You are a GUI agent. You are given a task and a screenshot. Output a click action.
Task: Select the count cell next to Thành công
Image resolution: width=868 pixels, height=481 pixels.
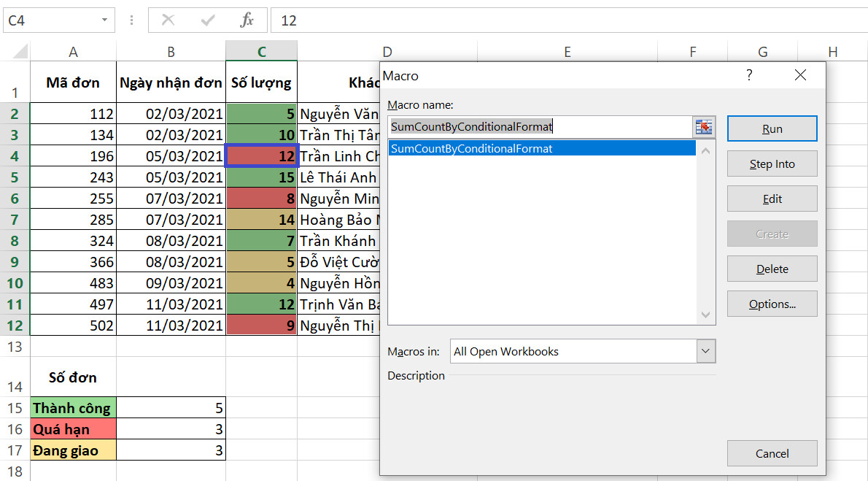[171, 407]
